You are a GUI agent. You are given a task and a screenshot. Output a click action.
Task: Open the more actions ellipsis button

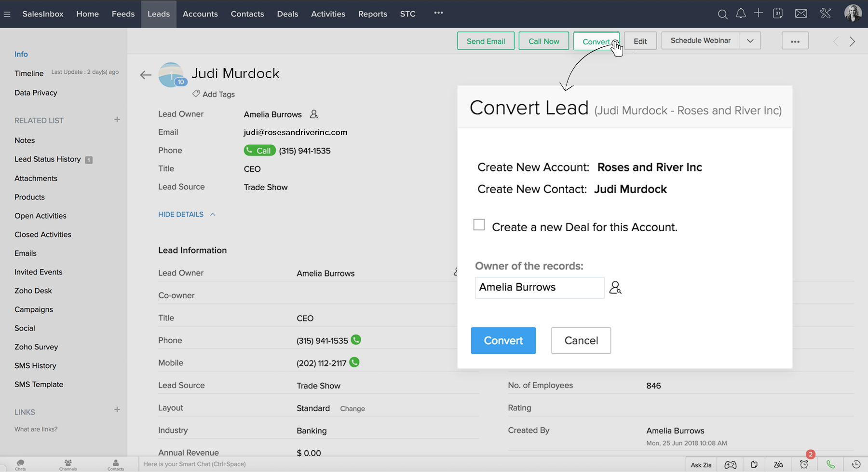pyautogui.click(x=795, y=41)
